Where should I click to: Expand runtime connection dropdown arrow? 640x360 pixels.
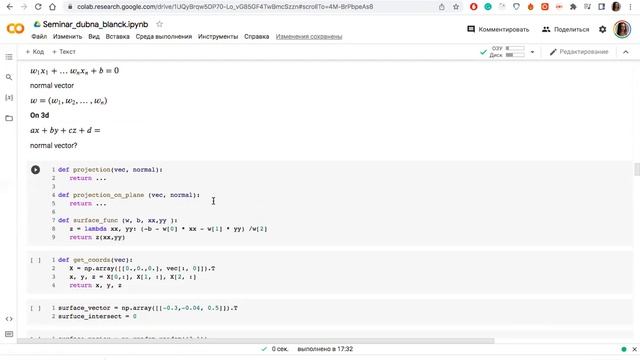(532, 52)
